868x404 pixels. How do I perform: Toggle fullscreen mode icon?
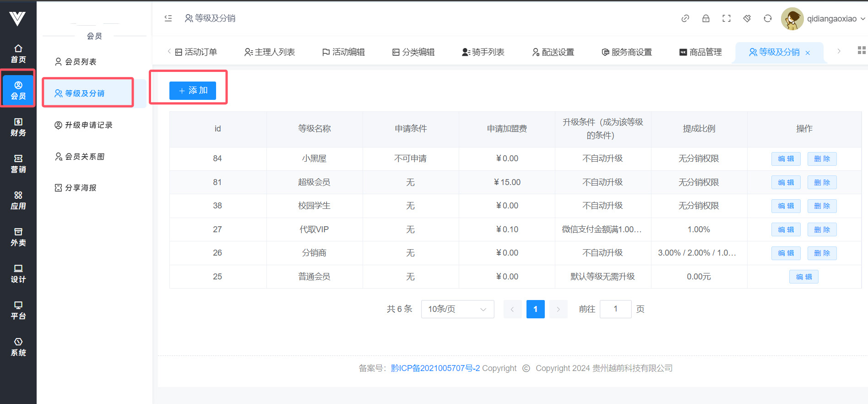(726, 18)
